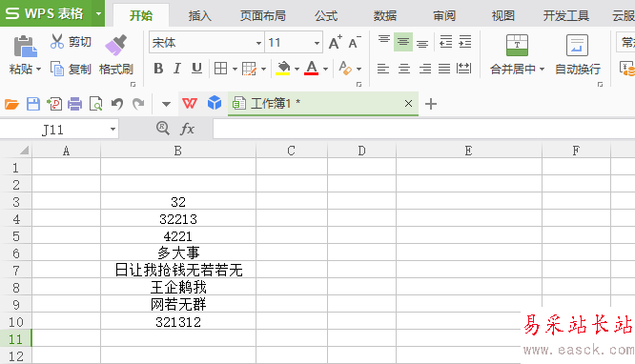
Task: Save the workbook with floppy icon
Action: click(33, 104)
